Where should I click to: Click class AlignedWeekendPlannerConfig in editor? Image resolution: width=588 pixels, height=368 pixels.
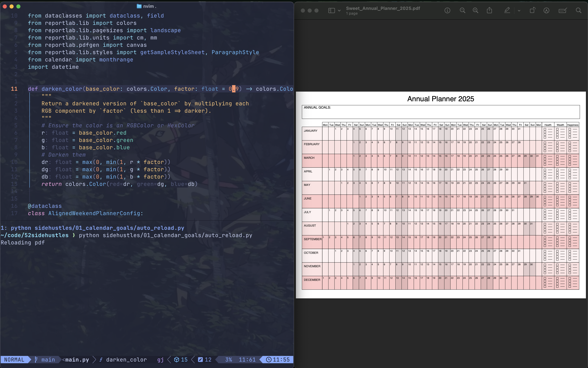[85, 213]
